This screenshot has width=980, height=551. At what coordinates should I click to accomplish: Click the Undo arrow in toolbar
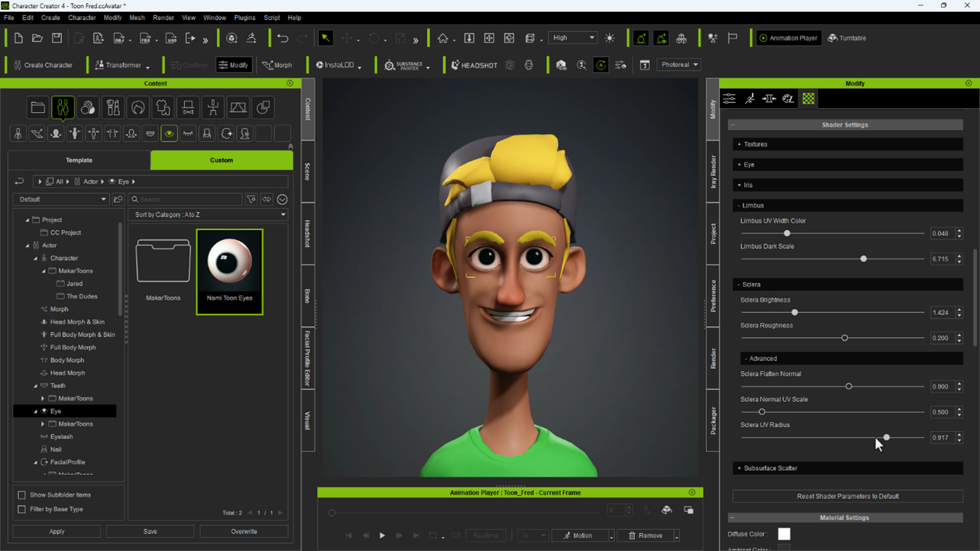[x=283, y=39]
